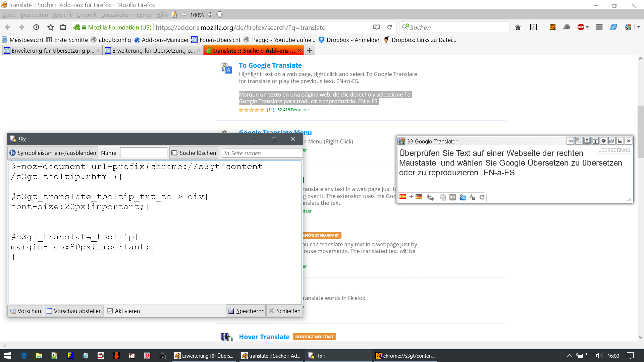Open dropdown next to S3 toolbar icon
Screen dimensions: 644x362
[x=639, y=27]
